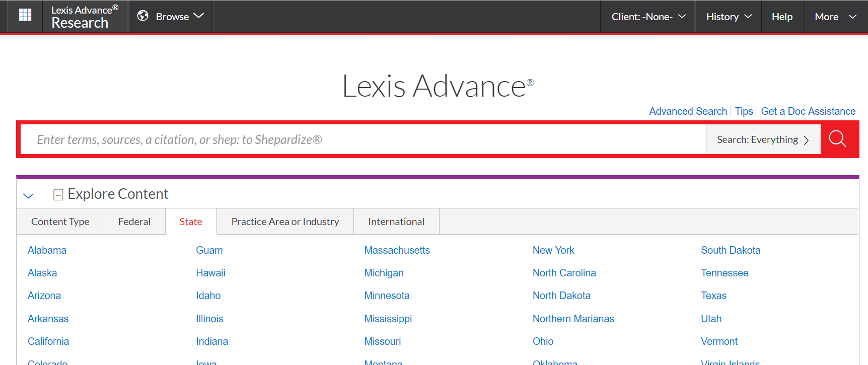
Task: Expand the More menu
Action: 835,17
